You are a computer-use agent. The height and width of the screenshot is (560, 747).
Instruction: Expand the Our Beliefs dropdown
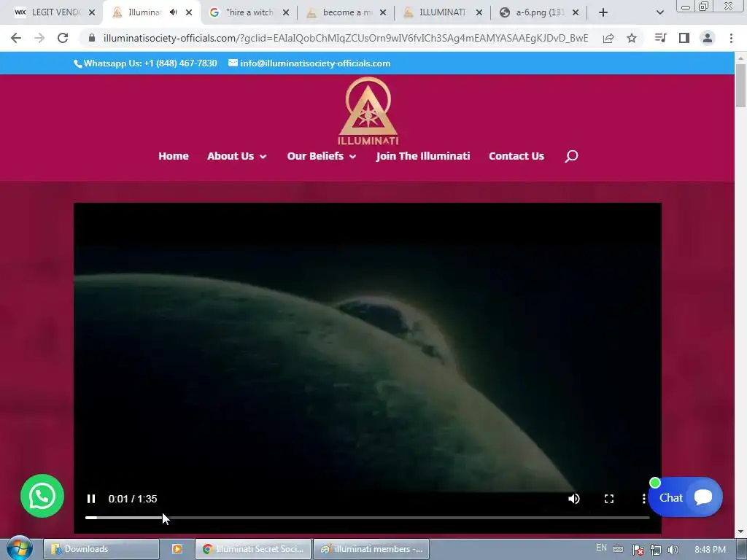click(322, 156)
